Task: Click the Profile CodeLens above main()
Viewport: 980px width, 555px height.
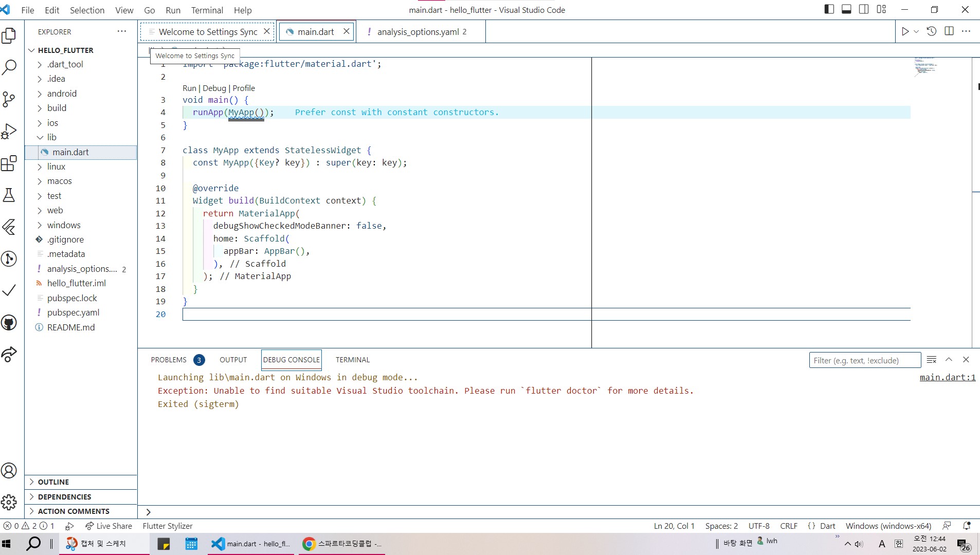Action: [x=244, y=88]
